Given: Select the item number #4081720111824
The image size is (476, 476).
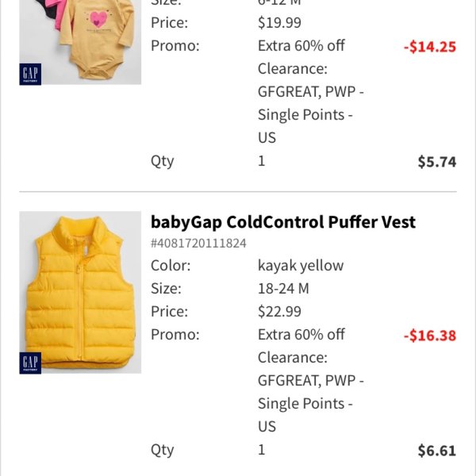Looking at the screenshot, I should pyautogui.click(x=198, y=244).
